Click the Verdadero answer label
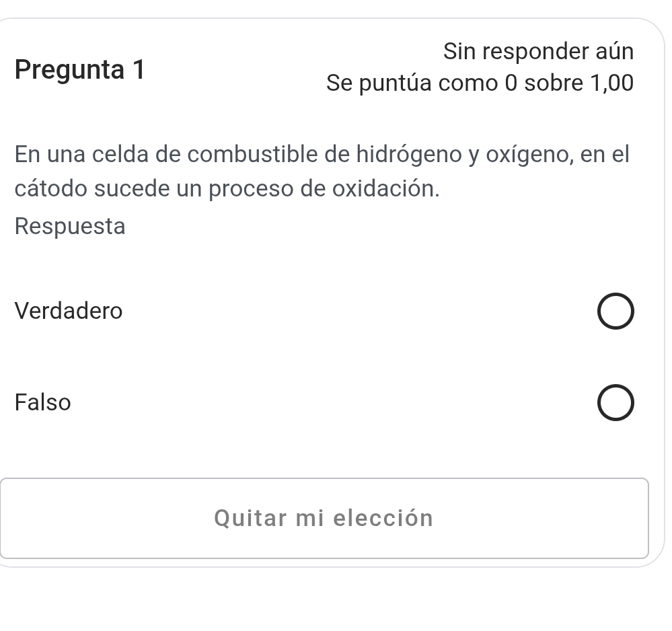Image resolution: width=672 pixels, height=631 pixels. [69, 311]
